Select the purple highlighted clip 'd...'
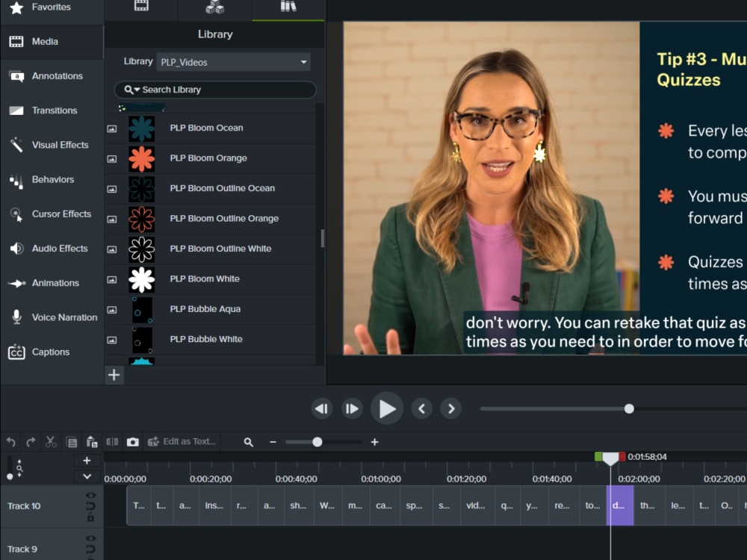The height and width of the screenshot is (560, 747). pos(620,505)
